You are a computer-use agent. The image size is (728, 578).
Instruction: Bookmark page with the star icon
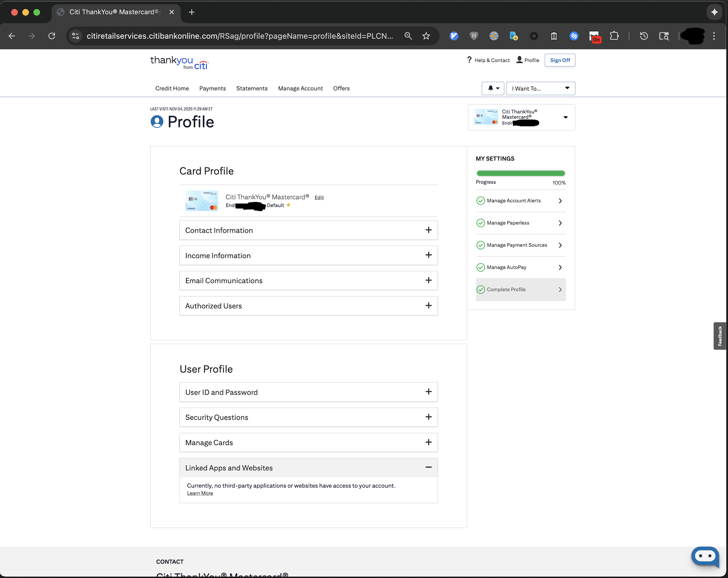(426, 36)
